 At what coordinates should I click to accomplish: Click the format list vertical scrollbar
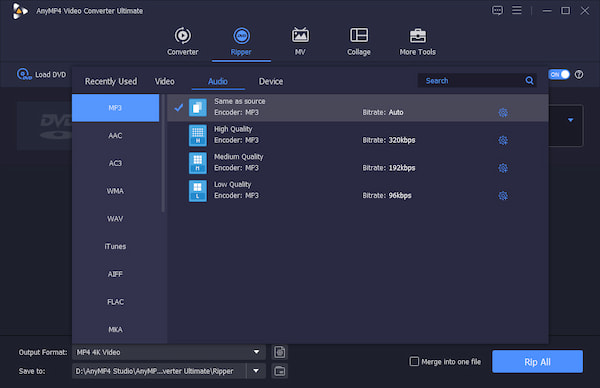click(x=163, y=153)
